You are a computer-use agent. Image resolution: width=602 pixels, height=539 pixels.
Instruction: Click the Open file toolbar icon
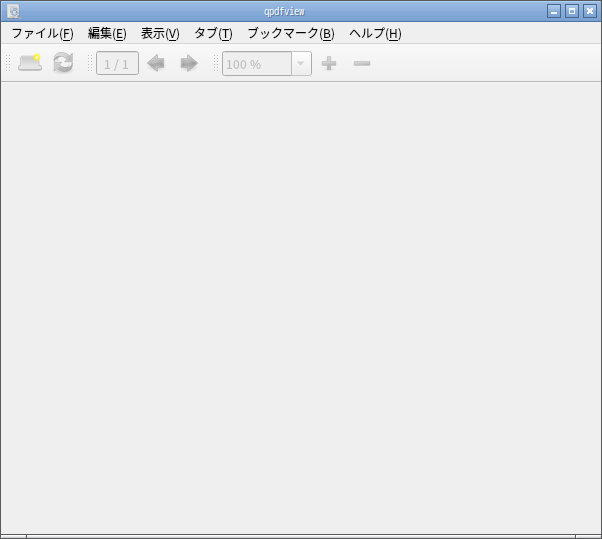(x=30, y=63)
